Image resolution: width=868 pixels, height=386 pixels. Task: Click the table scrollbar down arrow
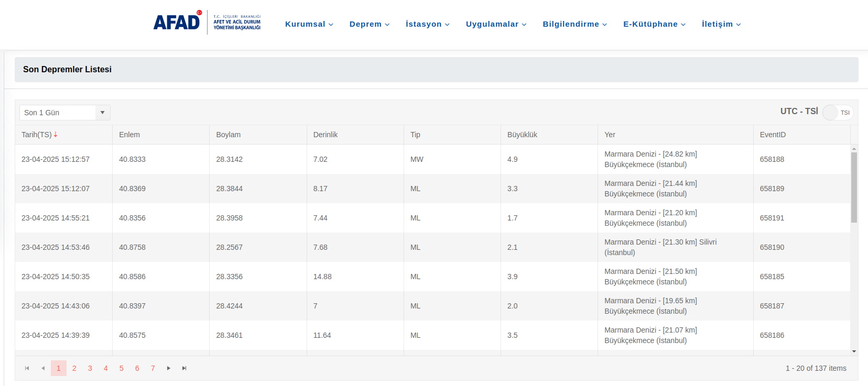point(854,351)
